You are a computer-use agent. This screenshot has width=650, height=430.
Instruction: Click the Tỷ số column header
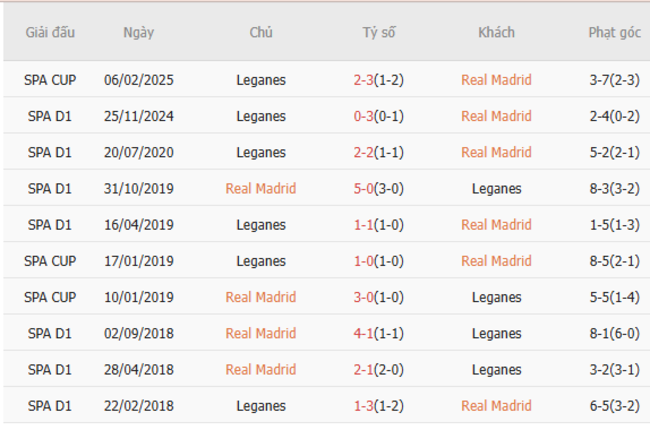tap(378, 32)
